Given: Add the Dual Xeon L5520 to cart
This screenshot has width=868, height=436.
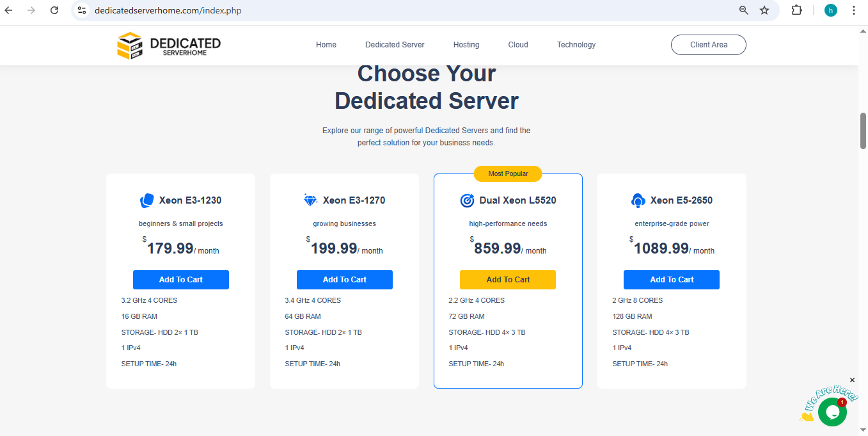Looking at the screenshot, I should click(508, 280).
